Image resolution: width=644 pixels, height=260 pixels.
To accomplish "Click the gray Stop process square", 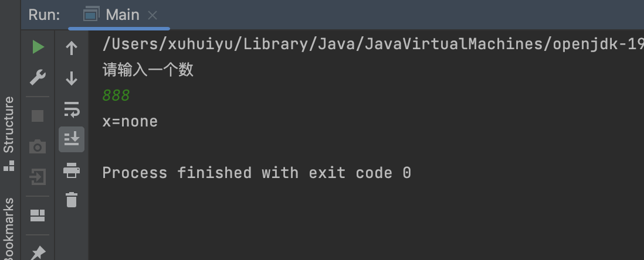I will (38, 116).
